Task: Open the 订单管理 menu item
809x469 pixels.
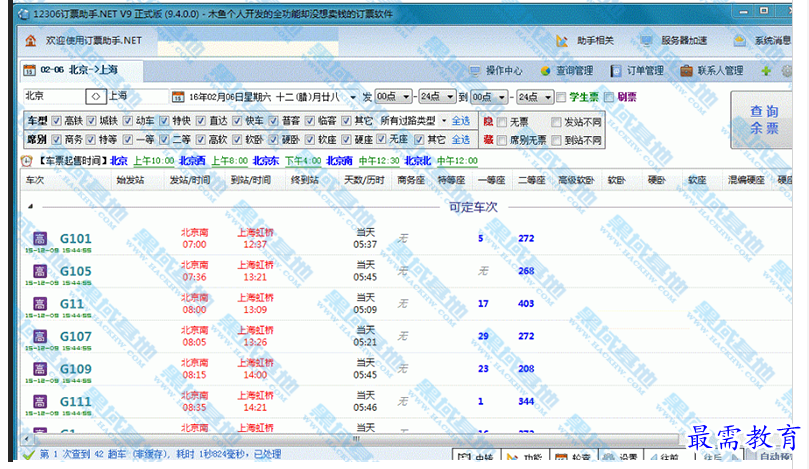Action: pyautogui.click(x=645, y=71)
